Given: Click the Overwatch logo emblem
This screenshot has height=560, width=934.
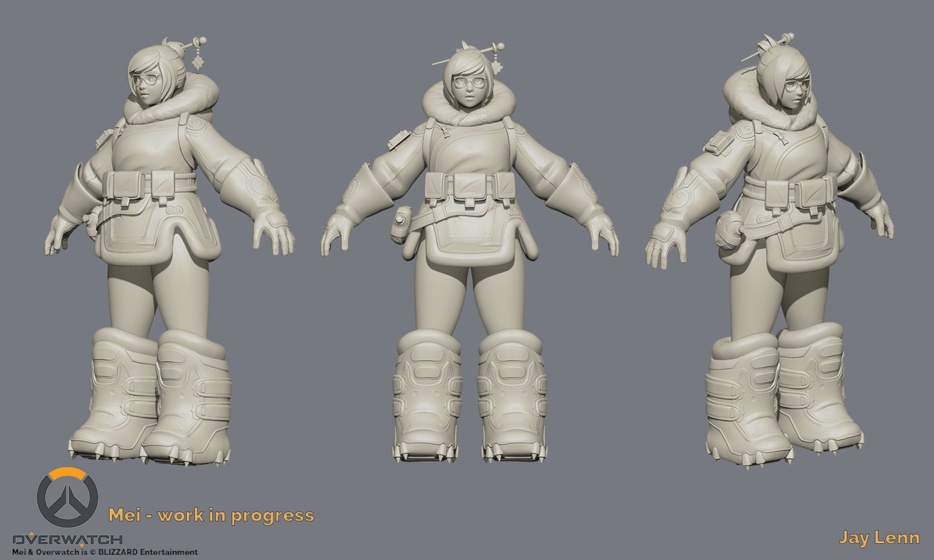Looking at the screenshot, I should pos(67,498).
